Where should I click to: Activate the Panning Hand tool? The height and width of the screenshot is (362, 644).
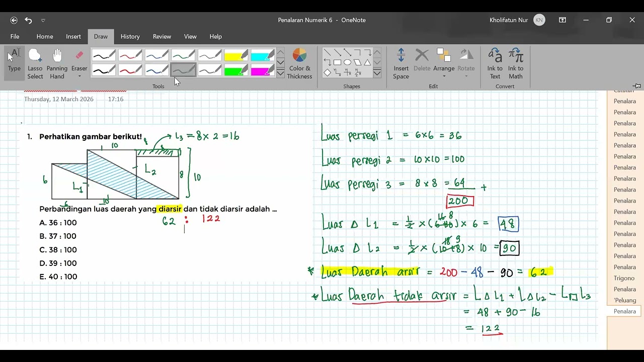(x=57, y=64)
